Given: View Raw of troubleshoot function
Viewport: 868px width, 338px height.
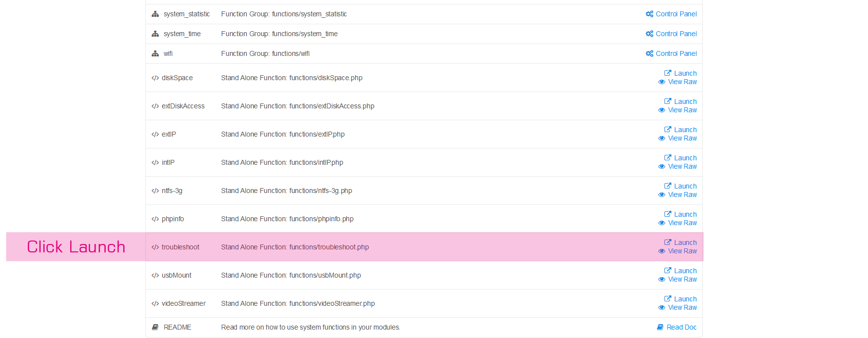Looking at the screenshot, I should (682, 251).
